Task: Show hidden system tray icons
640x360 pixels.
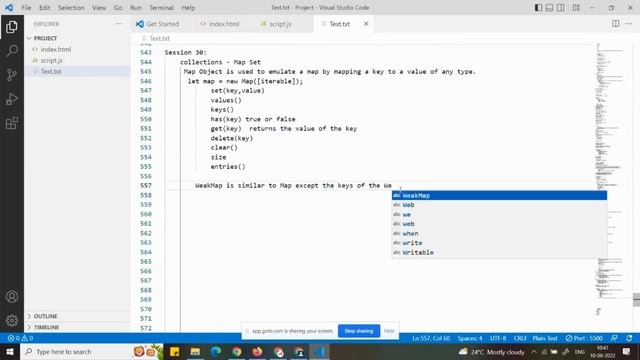Action: 534,351
